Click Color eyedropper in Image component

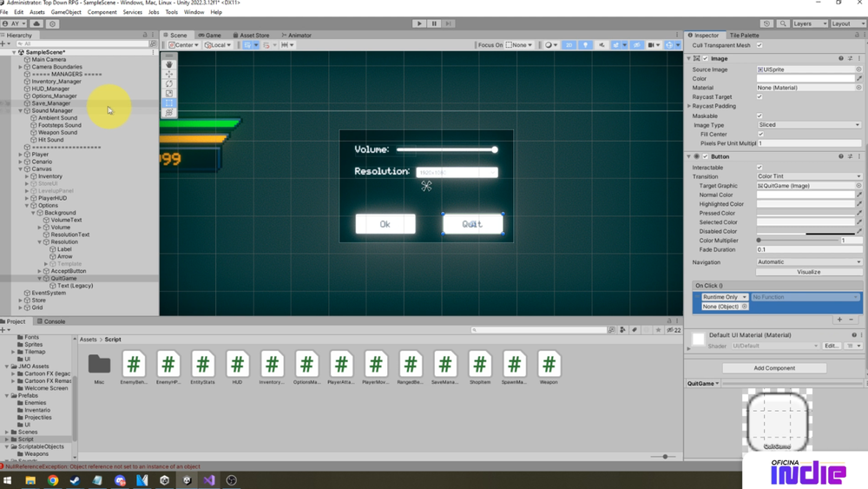coord(859,79)
